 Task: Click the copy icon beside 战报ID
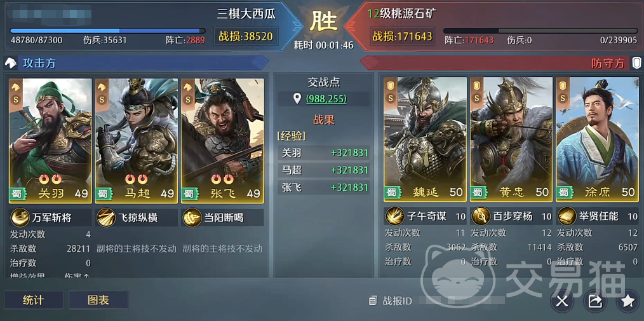[373, 301]
